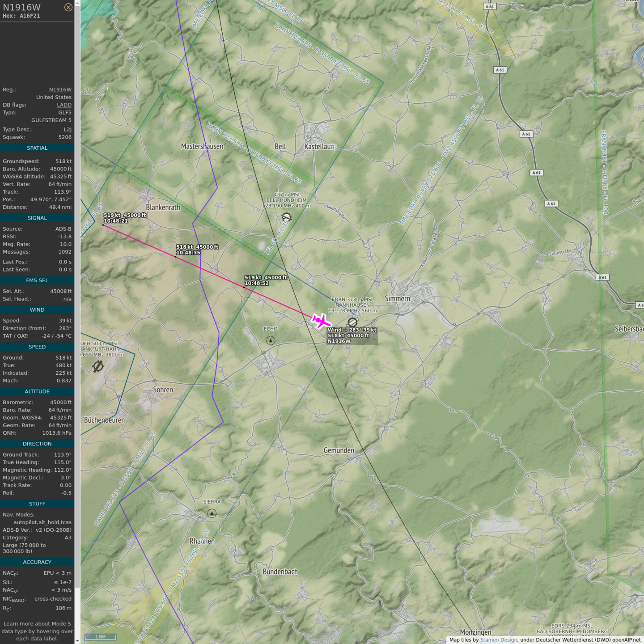Open the Stamen Design attribution link

[x=498, y=640]
